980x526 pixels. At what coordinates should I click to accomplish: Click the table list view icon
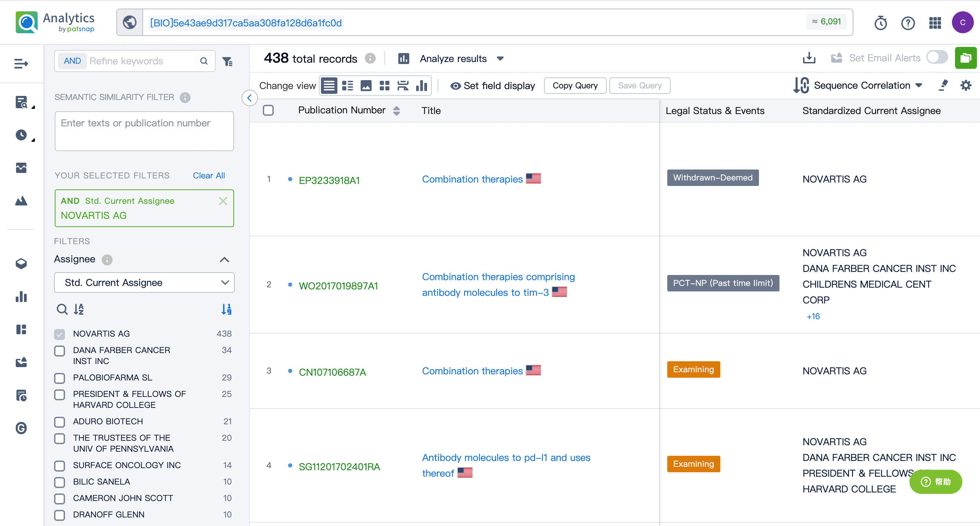[x=347, y=85]
